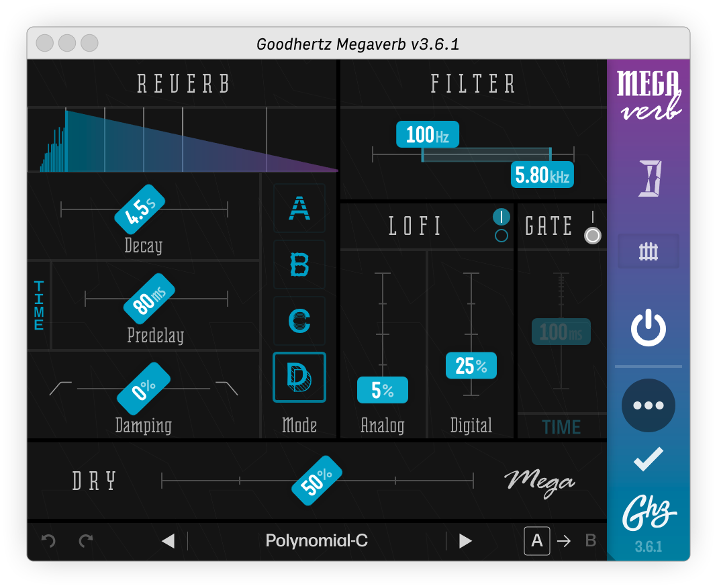Click the Decay 4.5s slider handle
The height and width of the screenshot is (588, 717).
140,209
